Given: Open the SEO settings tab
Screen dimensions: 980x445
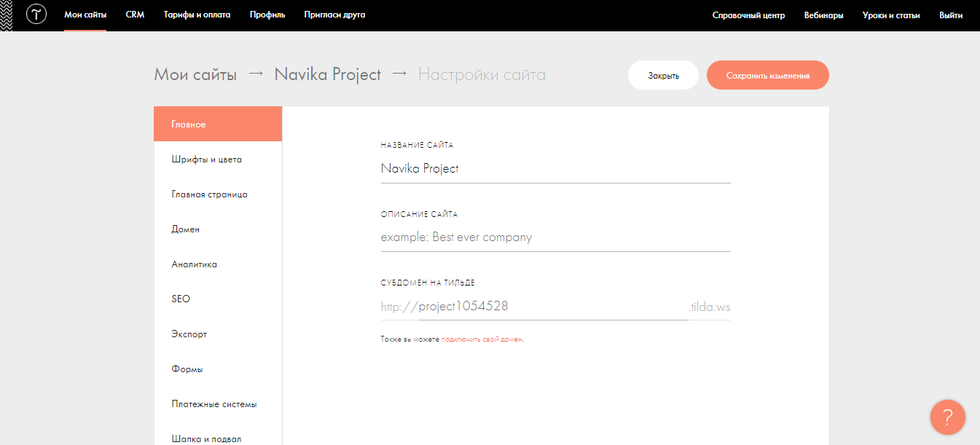Looking at the screenshot, I should [181, 299].
